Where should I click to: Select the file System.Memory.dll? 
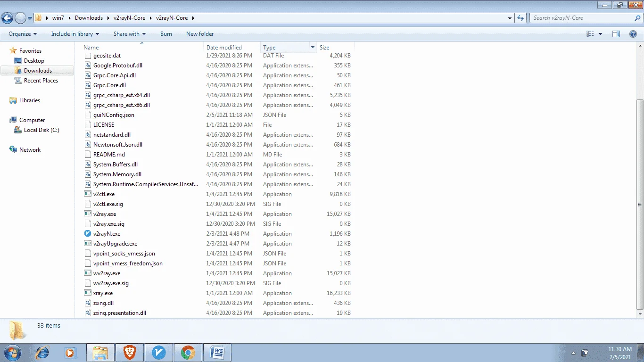coord(117,174)
